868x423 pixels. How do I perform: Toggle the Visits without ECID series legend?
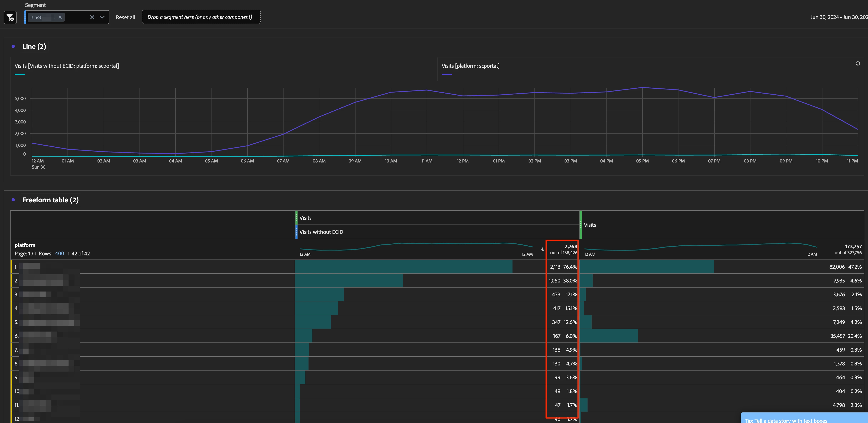pos(67,66)
